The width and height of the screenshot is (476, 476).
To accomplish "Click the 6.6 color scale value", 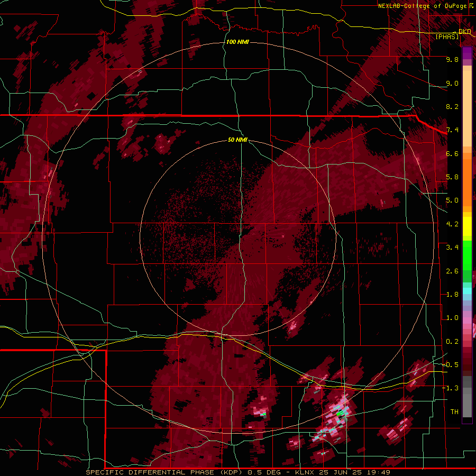I will tap(452, 153).
